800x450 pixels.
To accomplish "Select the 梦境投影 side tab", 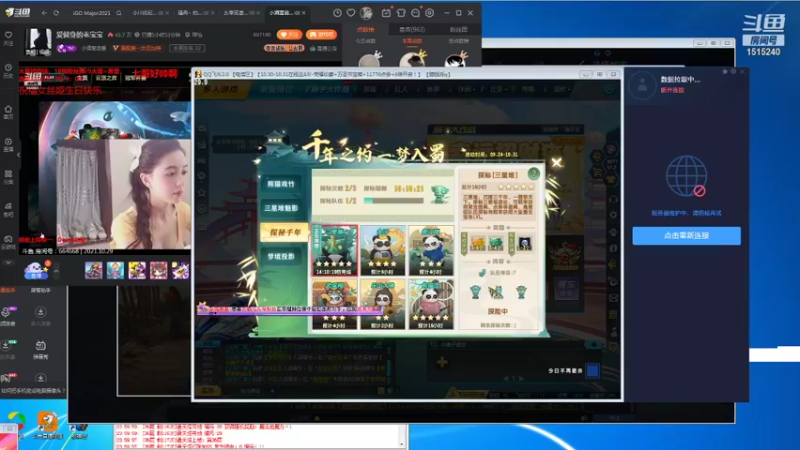I will pyautogui.click(x=281, y=257).
